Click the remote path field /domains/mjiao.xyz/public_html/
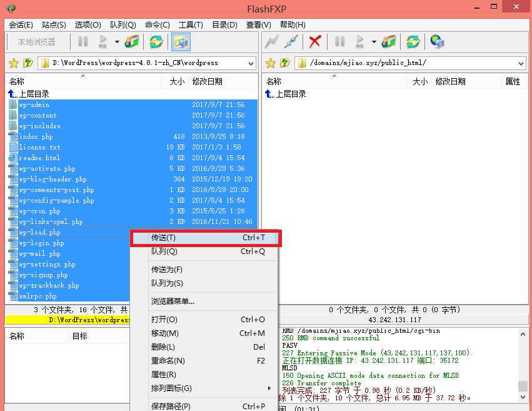Viewport: 532px width, 411px height. (410, 63)
